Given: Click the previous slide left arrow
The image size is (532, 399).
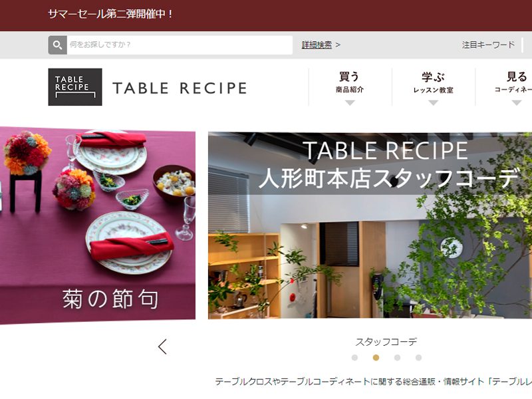Looking at the screenshot, I should coord(162,346).
